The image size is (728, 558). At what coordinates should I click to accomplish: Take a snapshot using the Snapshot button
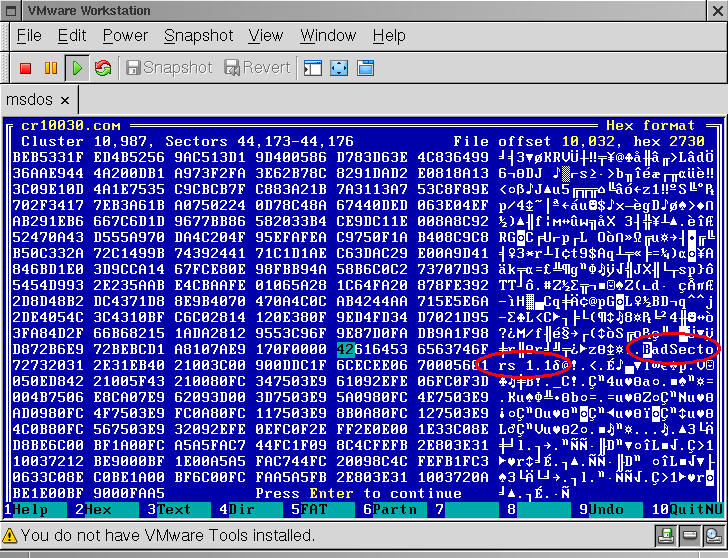[x=169, y=68]
